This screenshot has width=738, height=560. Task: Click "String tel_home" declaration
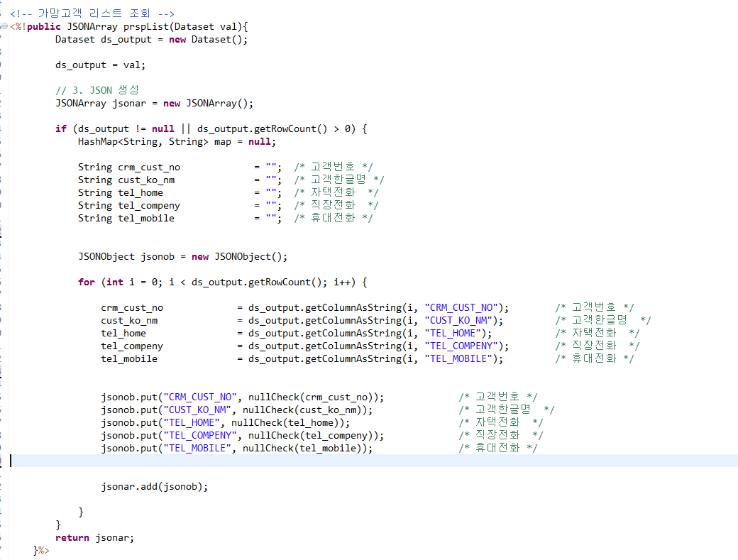[x=121, y=192]
